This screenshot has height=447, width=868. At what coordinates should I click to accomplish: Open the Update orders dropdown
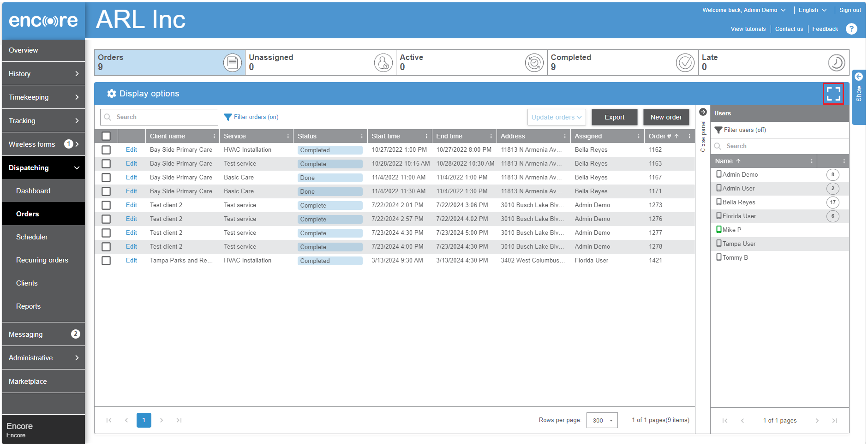coord(557,117)
